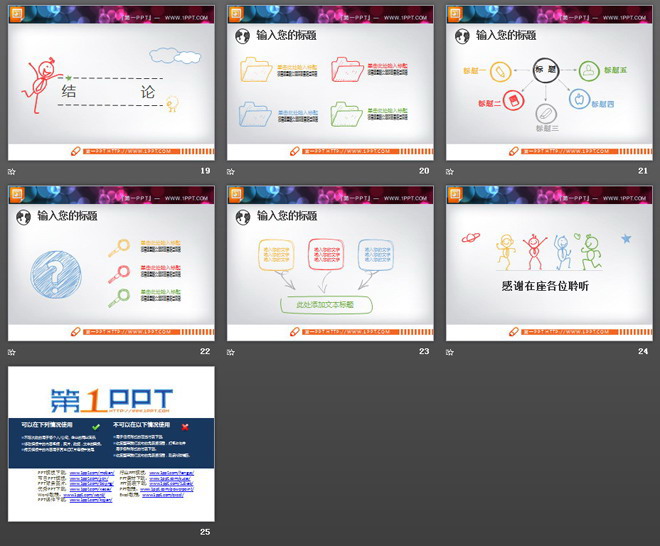Click slide number 20 label
Viewport: 660px width, 546px height.
click(424, 171)
